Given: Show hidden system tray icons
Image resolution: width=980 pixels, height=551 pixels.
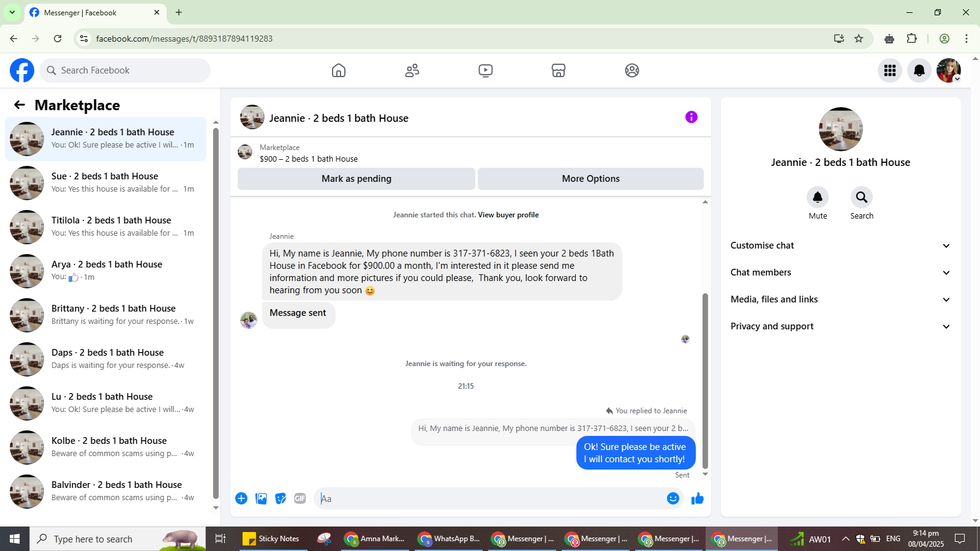Looking at the screenshot, I should tap(845, 539).
